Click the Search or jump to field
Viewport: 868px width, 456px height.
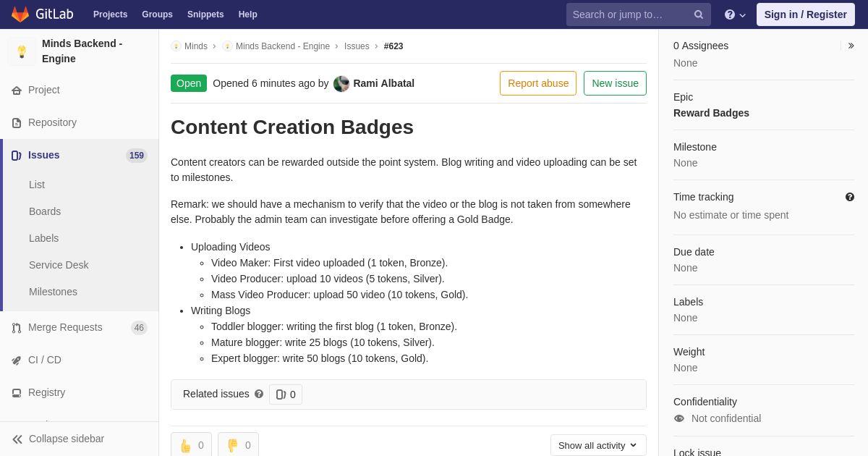[x=639, y=14]
